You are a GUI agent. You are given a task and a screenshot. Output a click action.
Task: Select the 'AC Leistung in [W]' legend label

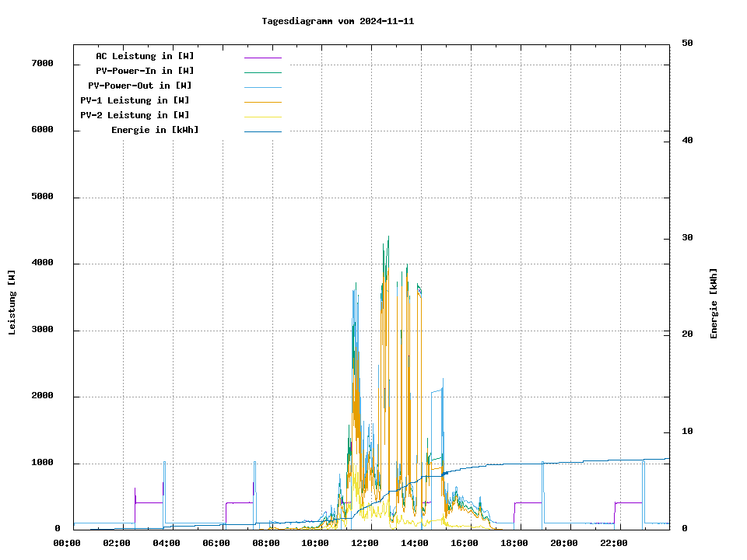click(145, 56)
